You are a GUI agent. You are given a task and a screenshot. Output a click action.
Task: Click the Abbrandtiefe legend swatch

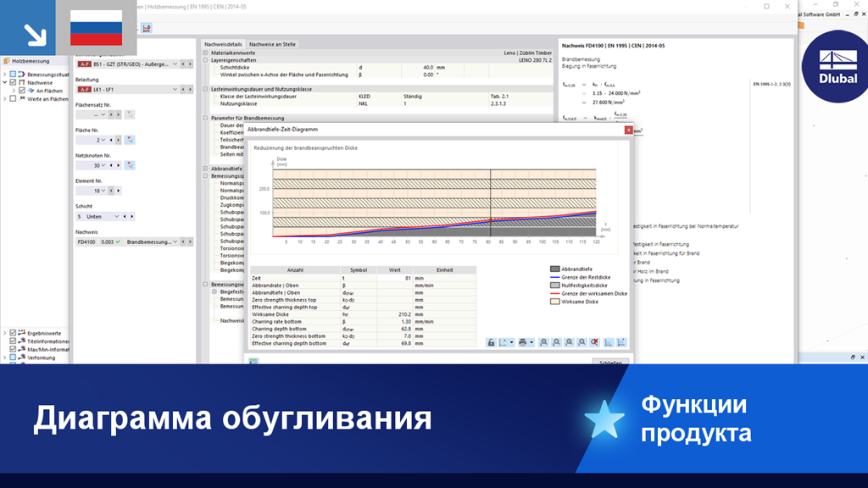tap(554, 269)
